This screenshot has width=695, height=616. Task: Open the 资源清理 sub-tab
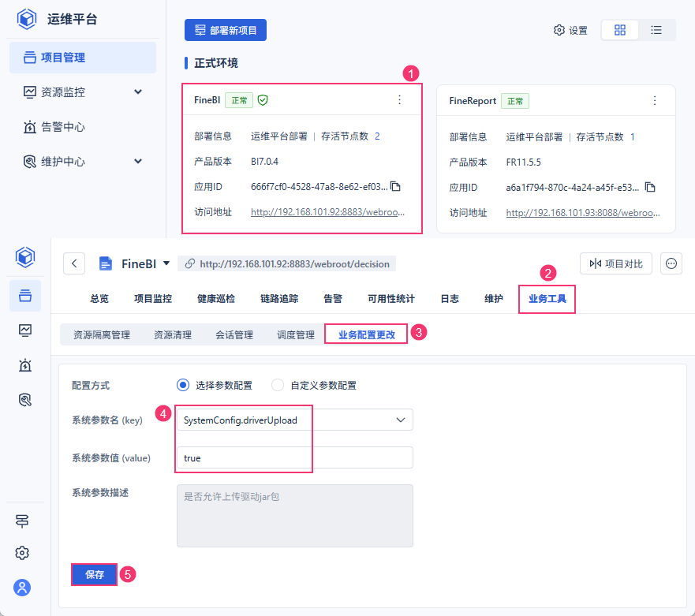click(173, 334)
